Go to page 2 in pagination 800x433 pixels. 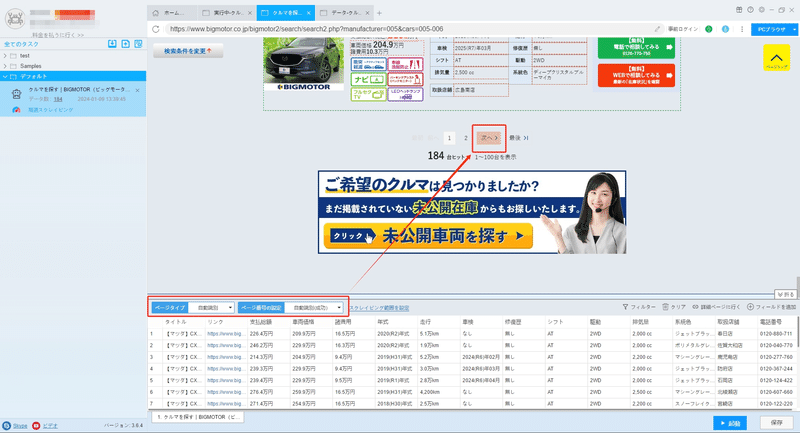pos(466,138)
